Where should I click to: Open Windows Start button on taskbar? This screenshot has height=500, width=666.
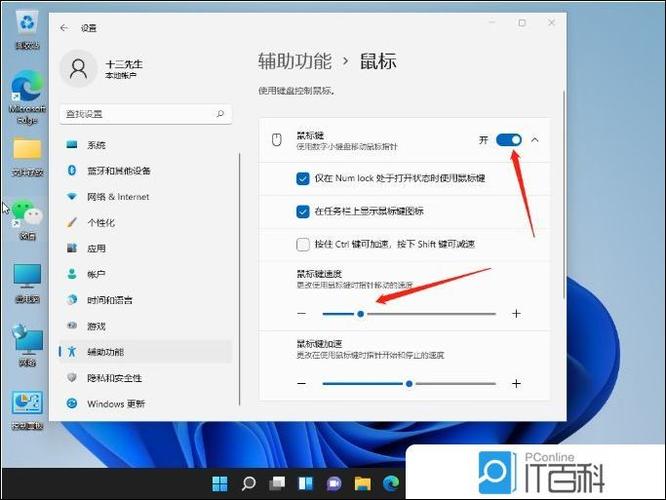point(220,483)
